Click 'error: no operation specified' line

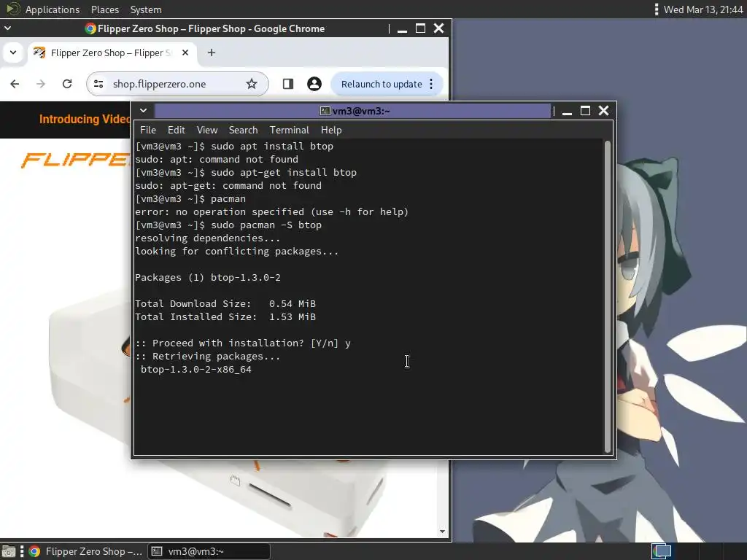coord(271,211)
